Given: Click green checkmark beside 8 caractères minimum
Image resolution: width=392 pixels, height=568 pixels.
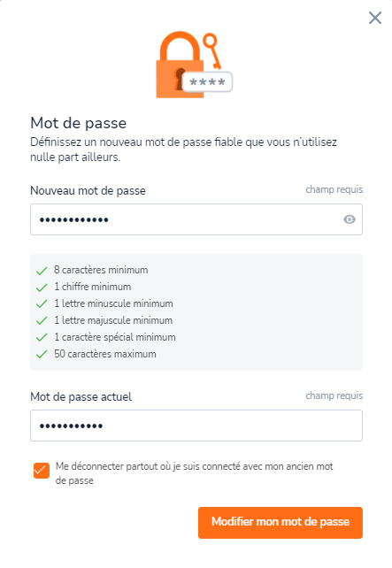Looking at the screenshot, I should coord(42,270).
